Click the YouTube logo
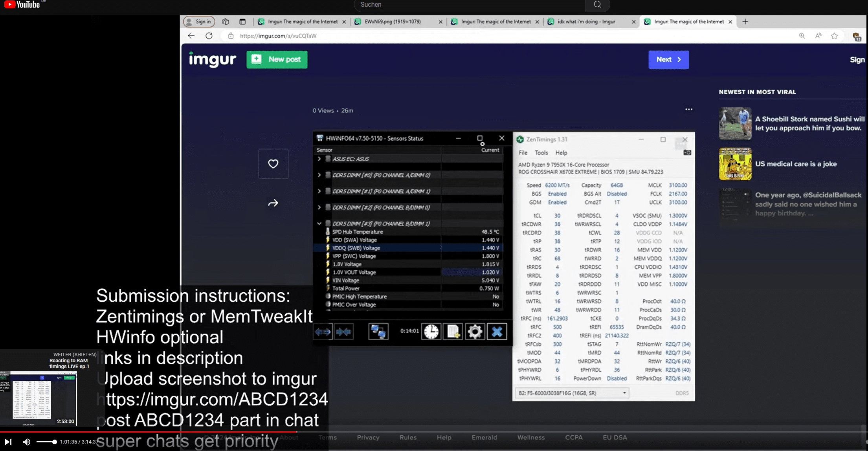This screenshot has height=451, width=868. 22,5
